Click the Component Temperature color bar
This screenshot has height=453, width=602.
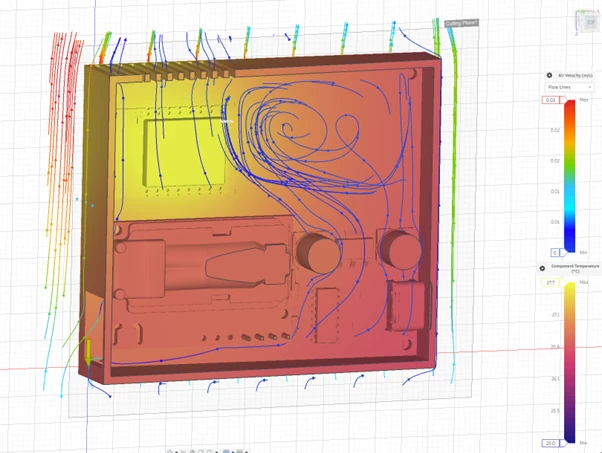(x=570, y=363)
